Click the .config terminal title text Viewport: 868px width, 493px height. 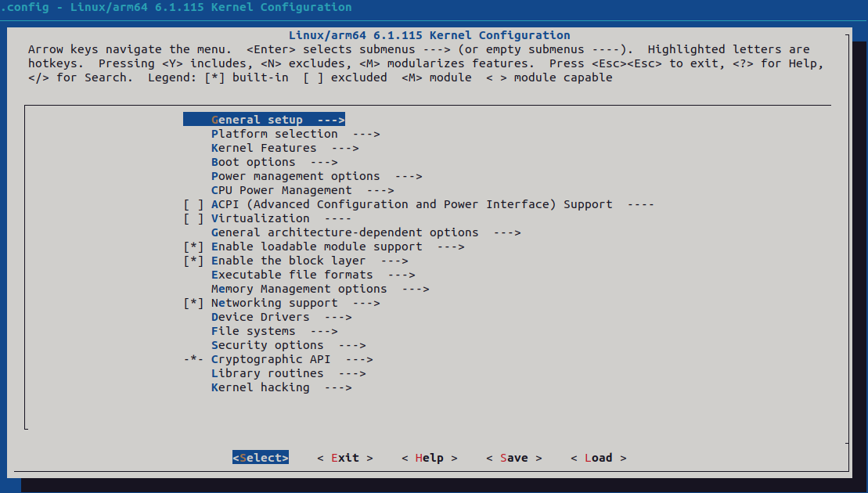point(176,7)
